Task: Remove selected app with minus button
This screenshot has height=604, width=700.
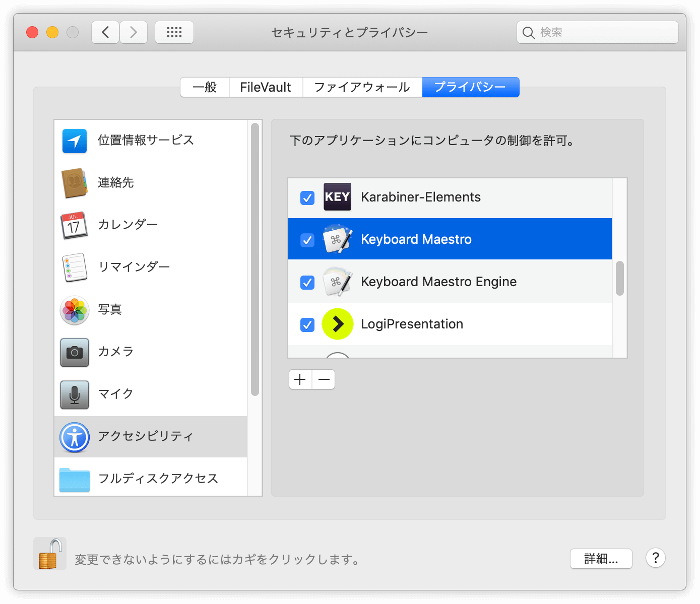Action: click(324, 379)
